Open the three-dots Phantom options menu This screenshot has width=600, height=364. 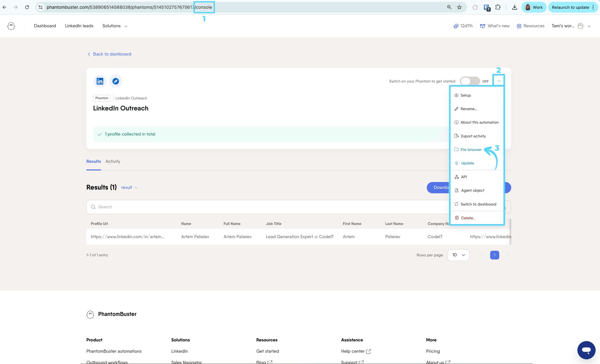point(499,81)
